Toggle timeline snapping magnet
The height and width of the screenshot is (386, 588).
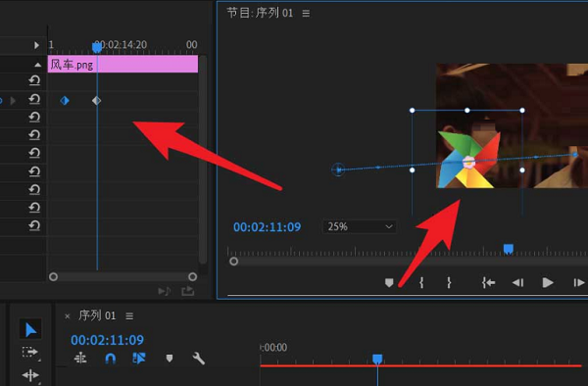tap(110, 359)
